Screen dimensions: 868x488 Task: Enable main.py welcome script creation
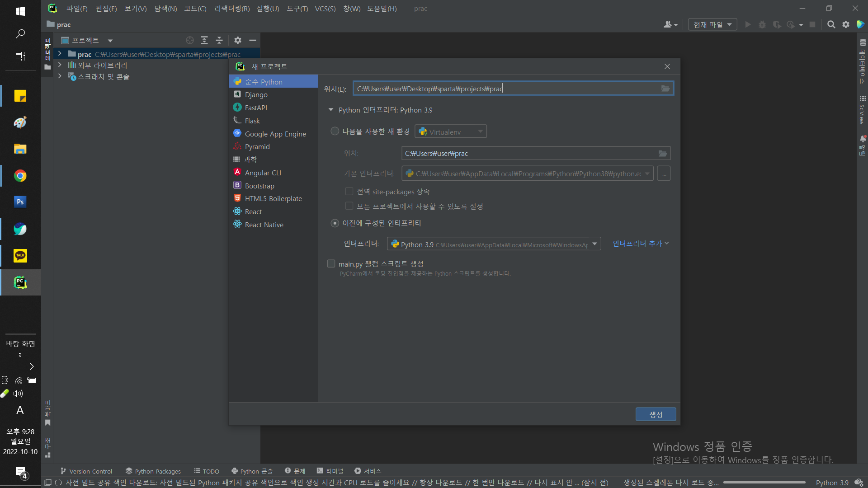[x=331, y=263]
